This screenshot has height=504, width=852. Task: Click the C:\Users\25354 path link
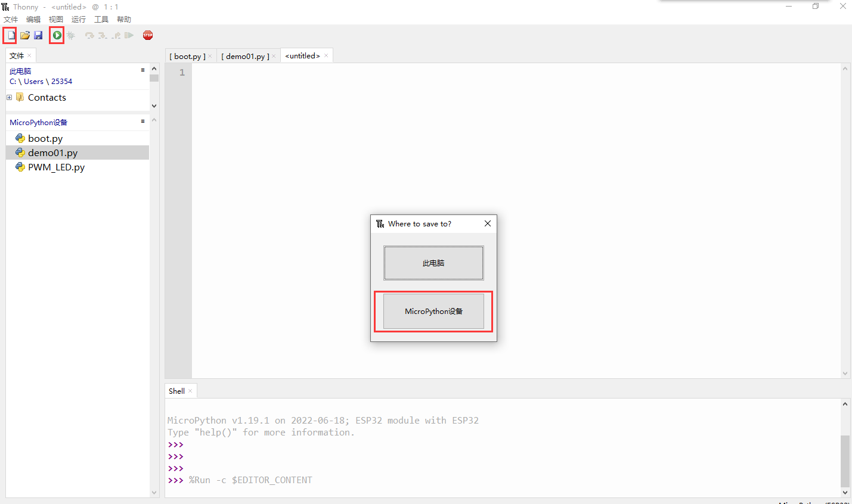point(41,82)
